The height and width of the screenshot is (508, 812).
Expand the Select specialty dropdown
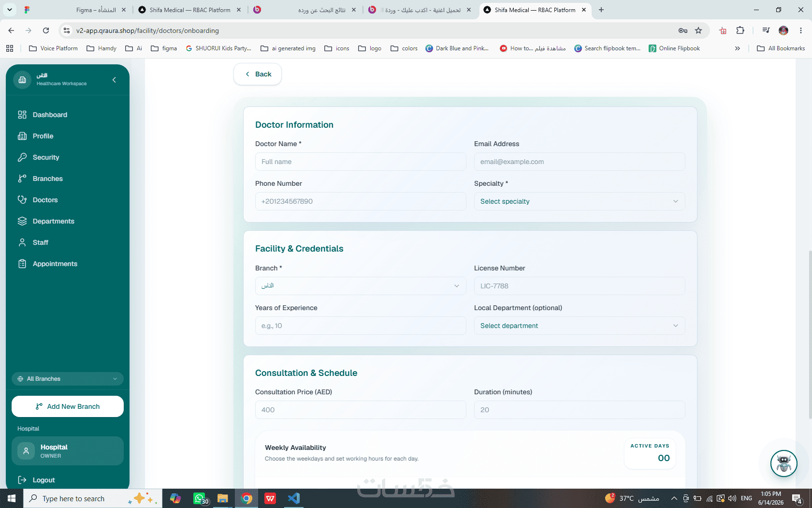tap(579, 201)
